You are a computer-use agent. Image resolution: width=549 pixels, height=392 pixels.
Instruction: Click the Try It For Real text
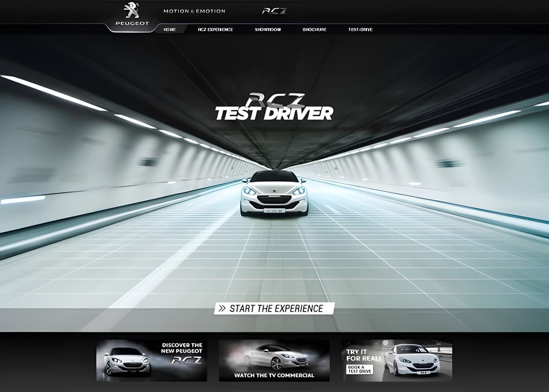[x=363, y=355]
